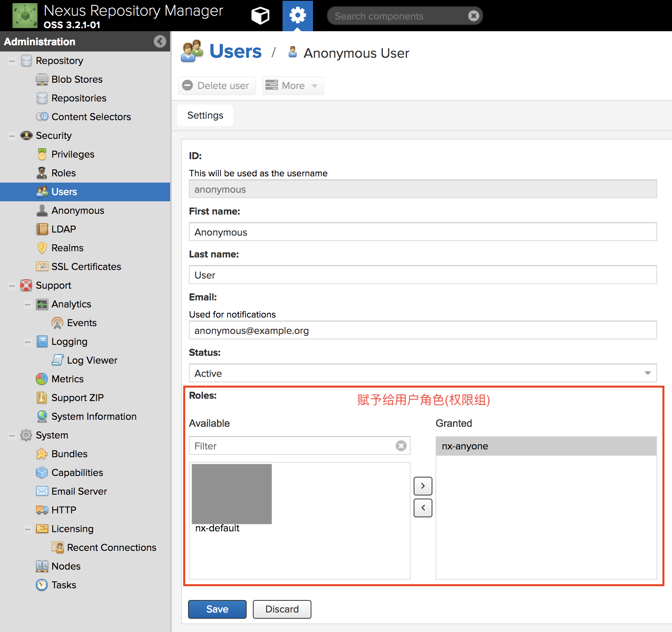The height and width of the screenshot is (632, 672).
Task: Click the Repositories database icon
Action: point(42,98)
